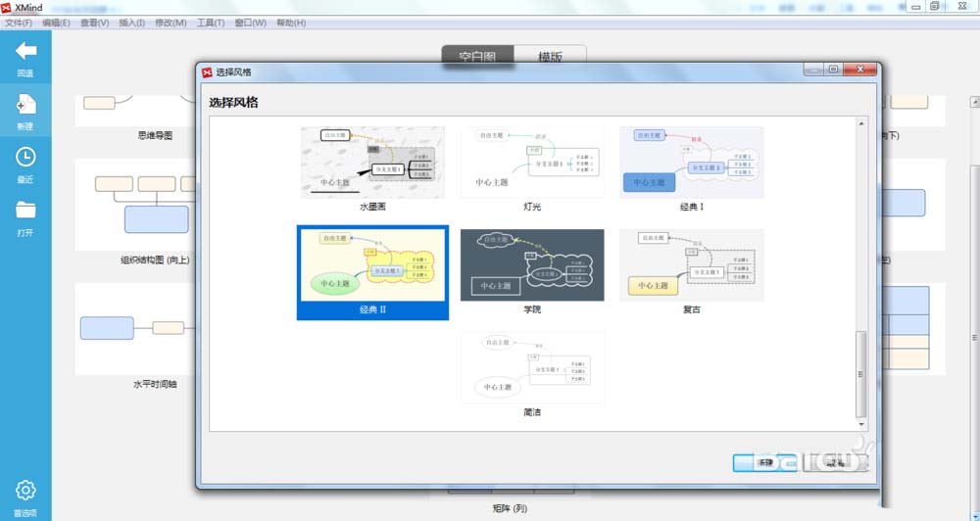Switch to the 模版 tab
Viewport: 980px width, 521px height.
[x=550, y=55]
